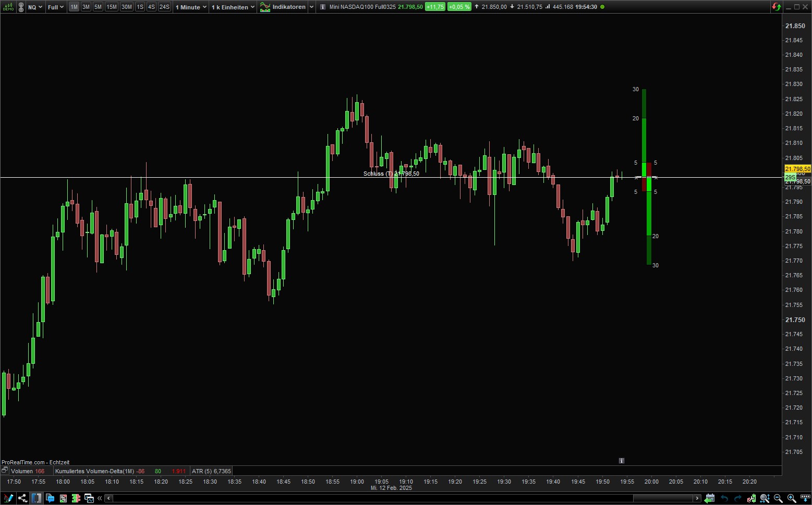The width and height of the screenshot is (812, 505).
Task: Click the zoom in magnifier icon
Action: click(x=791, y=498)
